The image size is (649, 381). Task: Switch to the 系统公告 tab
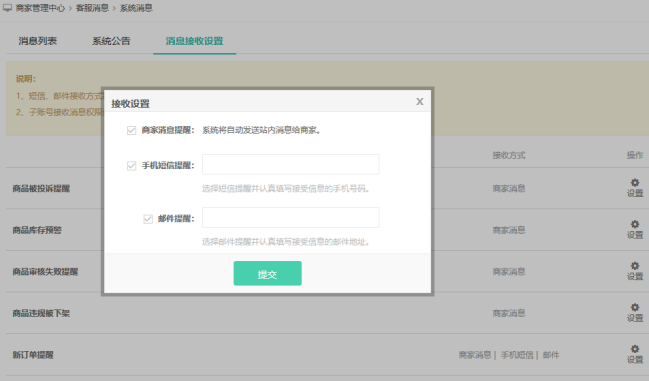pyautogui.click(x=111, y=41)
